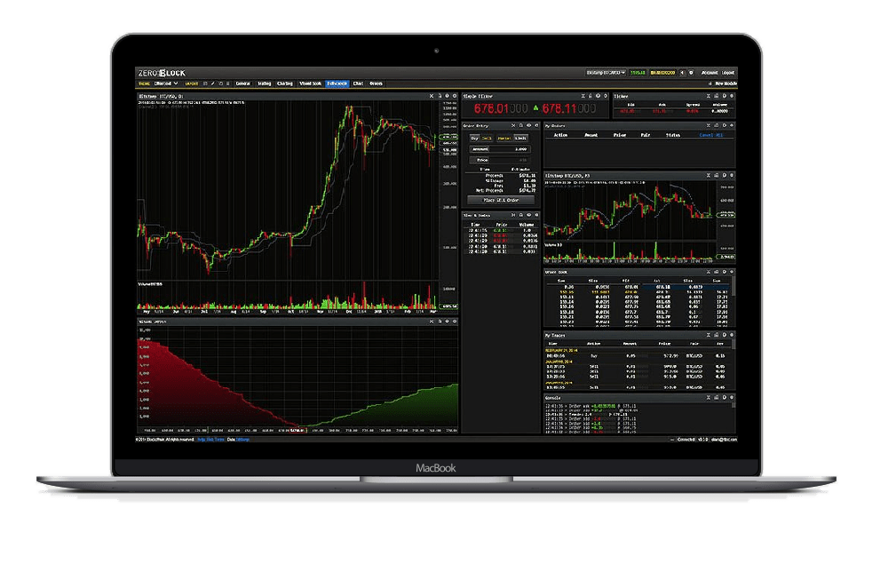Switch to the Trading layout tab
Image resolution: width=888 pixels, height=588 pixels.
click(265, 83)
